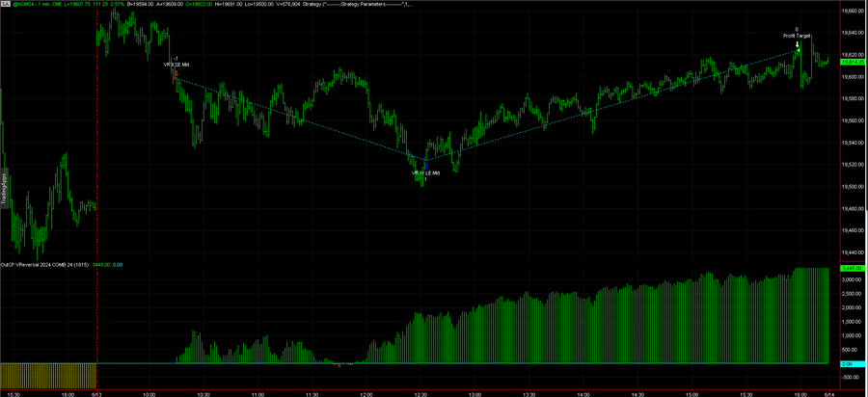The image size is (868, 397).
Task: Click the green 3,445.00 tag on indicator axis
Action: tap(854, 268)
